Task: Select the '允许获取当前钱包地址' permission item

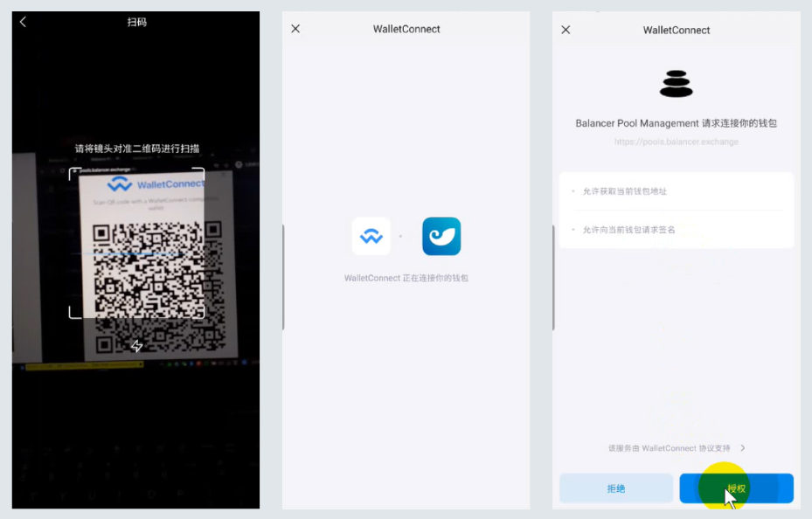Action: pyautogui.click(x=624, y=191)
